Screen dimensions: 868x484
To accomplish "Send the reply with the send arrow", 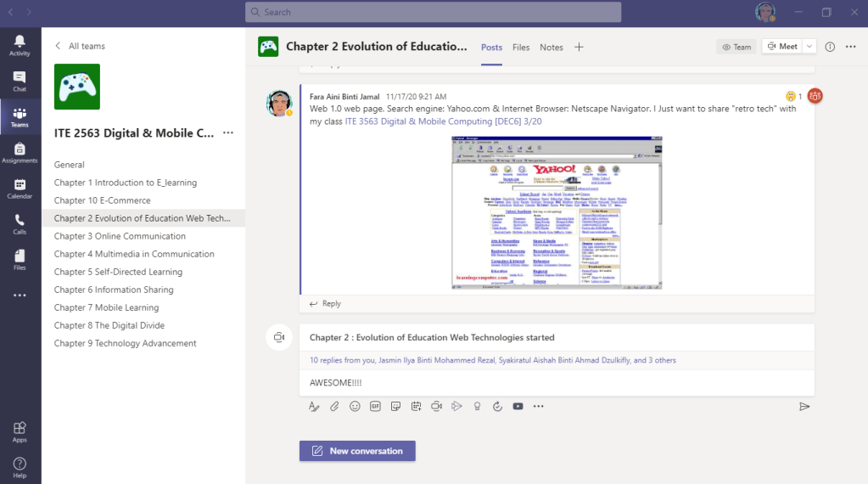I will (804, 407).
